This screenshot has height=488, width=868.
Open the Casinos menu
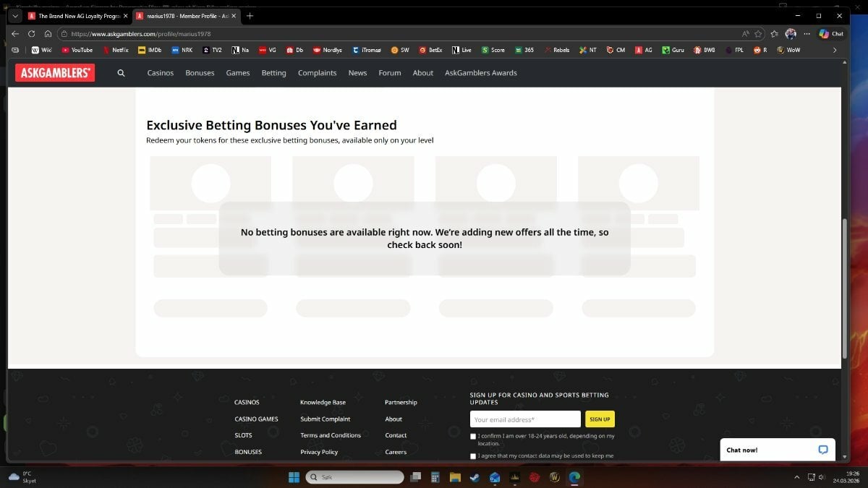pos(160,73)
